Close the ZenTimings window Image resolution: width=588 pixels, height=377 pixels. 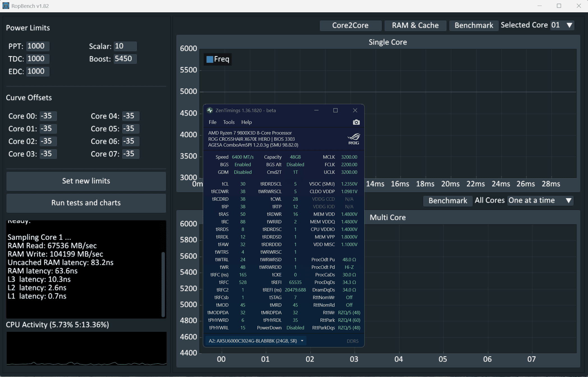point(355,110)
